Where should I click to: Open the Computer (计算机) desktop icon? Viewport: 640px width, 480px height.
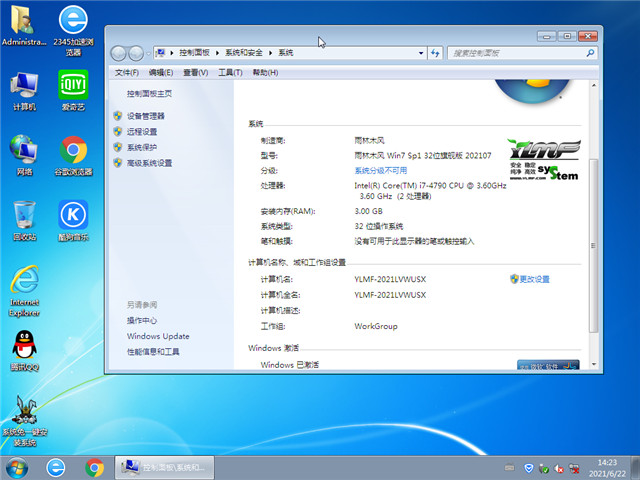[x=24, y=91]
